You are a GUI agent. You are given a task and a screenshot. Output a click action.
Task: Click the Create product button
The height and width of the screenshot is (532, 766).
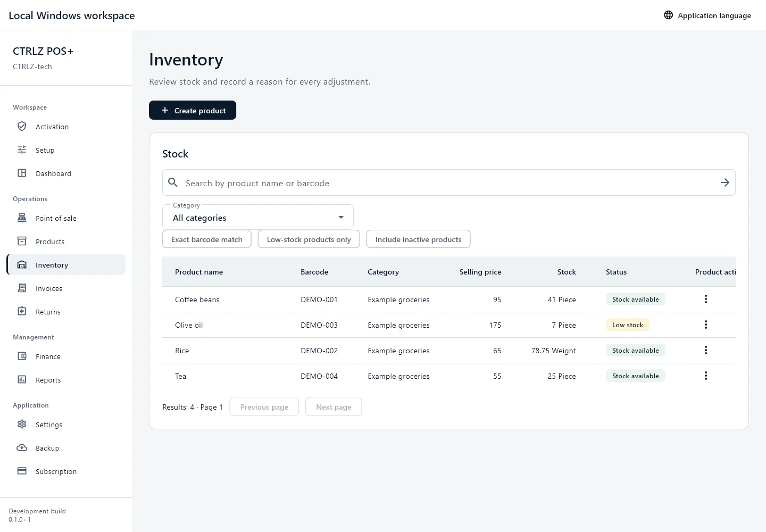click(193, 110)
